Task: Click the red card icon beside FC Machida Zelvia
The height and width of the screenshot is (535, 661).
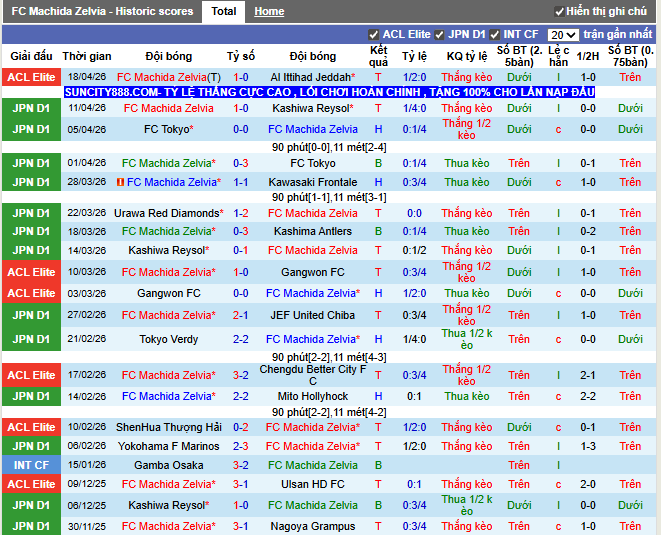Action: coord(120,182)
